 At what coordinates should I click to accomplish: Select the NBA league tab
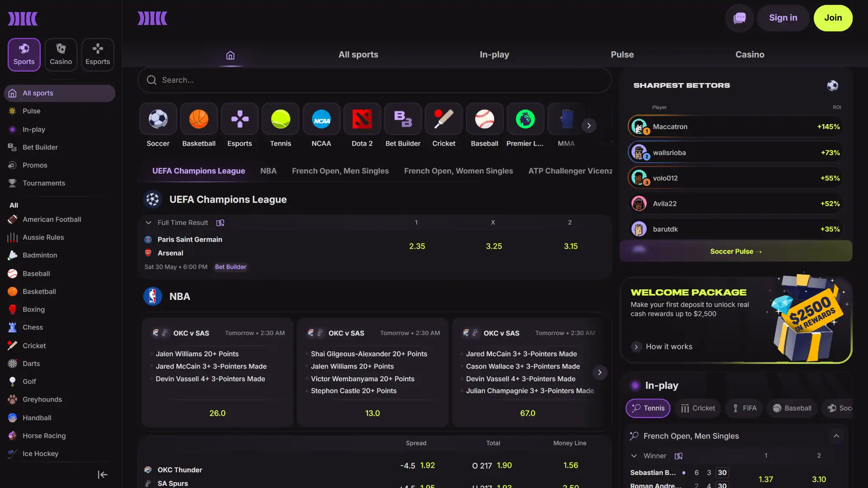[268, 171]
